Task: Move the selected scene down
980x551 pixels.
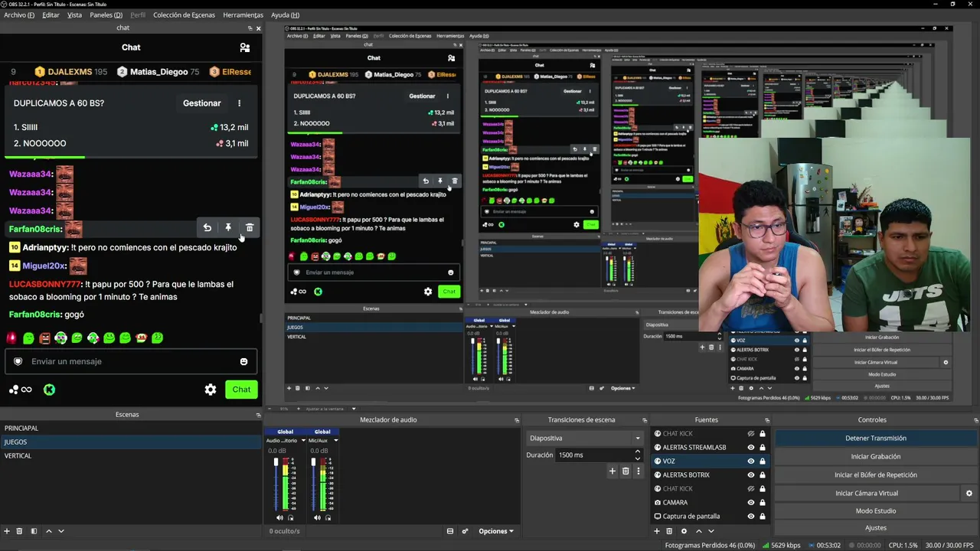Action: [61, 531]
